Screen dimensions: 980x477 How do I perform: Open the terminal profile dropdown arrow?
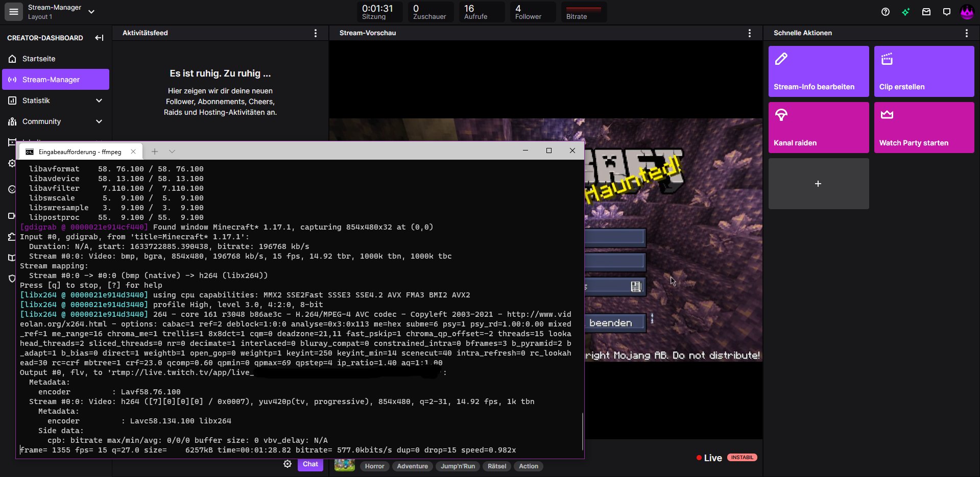[x=172, y=152]
